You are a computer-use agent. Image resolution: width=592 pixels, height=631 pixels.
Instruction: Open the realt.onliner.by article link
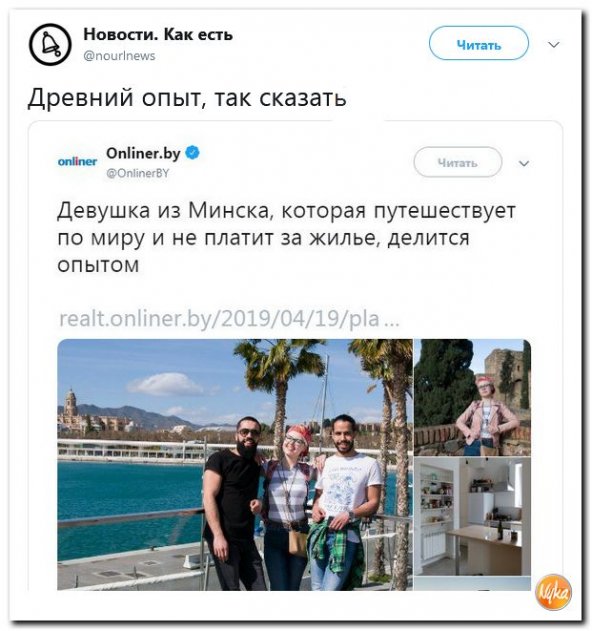(x=229, y=319)
